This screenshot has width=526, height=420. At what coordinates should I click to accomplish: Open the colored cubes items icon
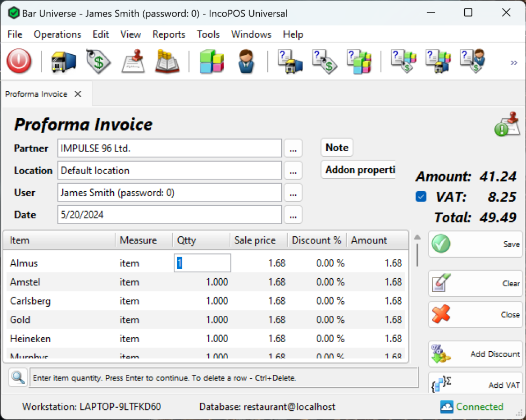[211, 61]
